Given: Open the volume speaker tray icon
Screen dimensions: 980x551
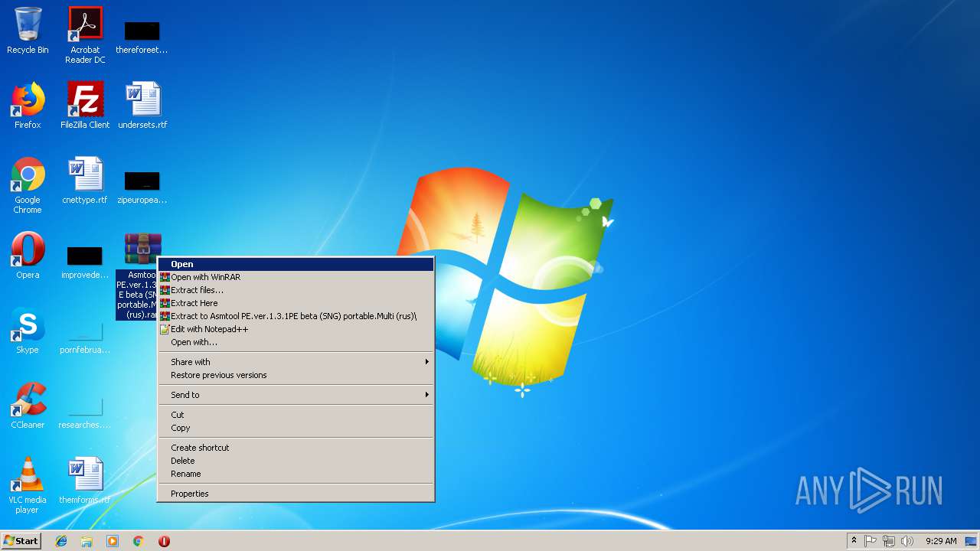Looking at the screenshot, I should pyautogui.click(x=907, y=541).
